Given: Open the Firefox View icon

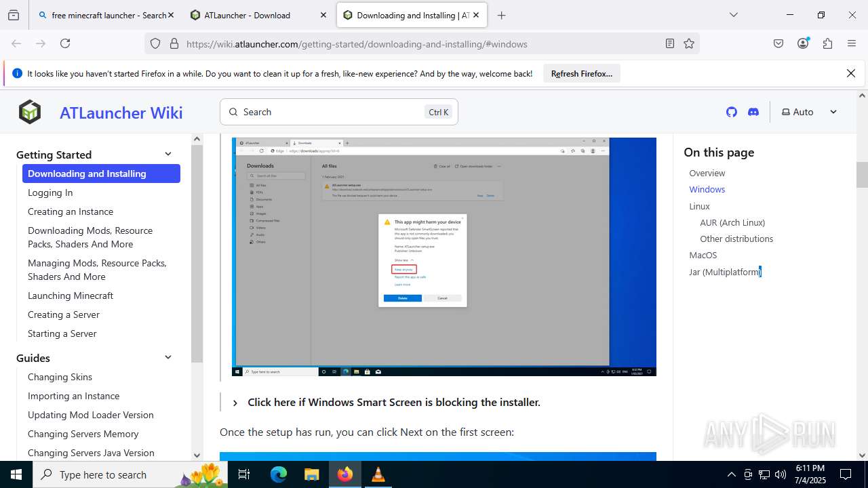Looking at the screenshot, I should point(14,15).
